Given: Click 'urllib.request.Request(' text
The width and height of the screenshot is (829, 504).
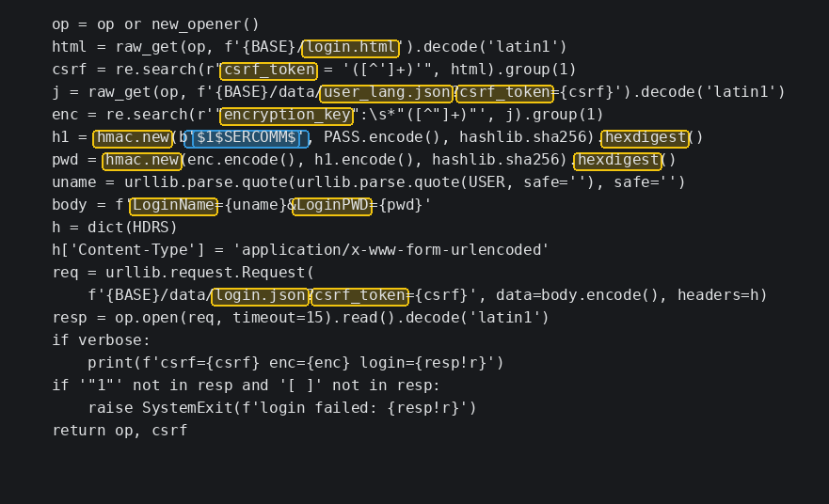Looking at the screenshot, I should tap(209, 273).
